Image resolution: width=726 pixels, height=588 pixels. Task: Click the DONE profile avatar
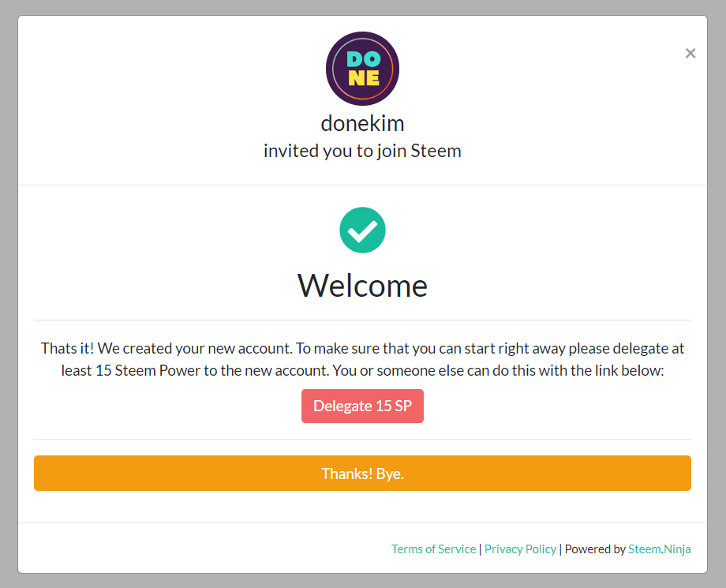[x=362, y=69]
